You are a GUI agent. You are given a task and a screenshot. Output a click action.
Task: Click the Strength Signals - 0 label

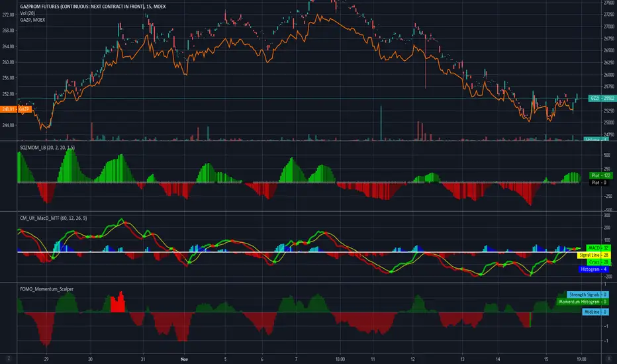pyautogui.click(x=588, y=295)
